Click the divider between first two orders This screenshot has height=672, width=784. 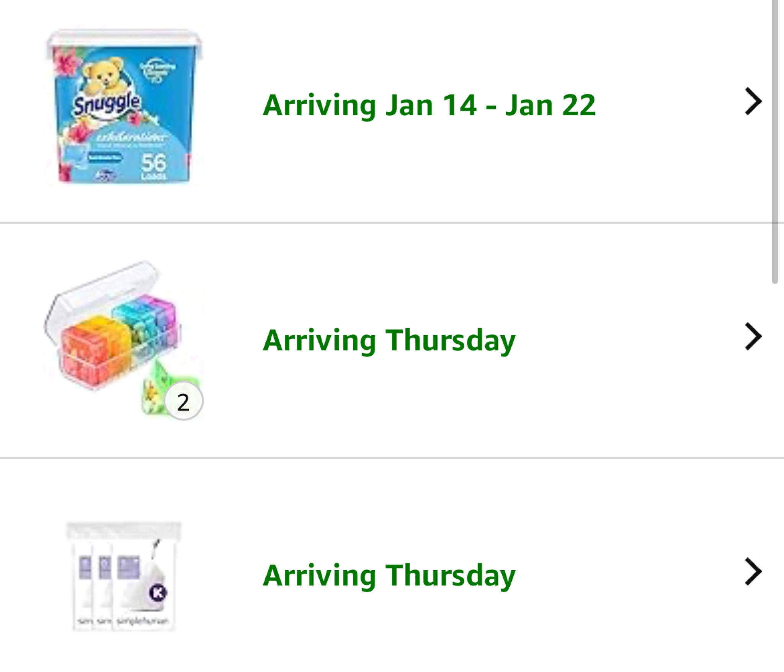(x=392, y=222)
